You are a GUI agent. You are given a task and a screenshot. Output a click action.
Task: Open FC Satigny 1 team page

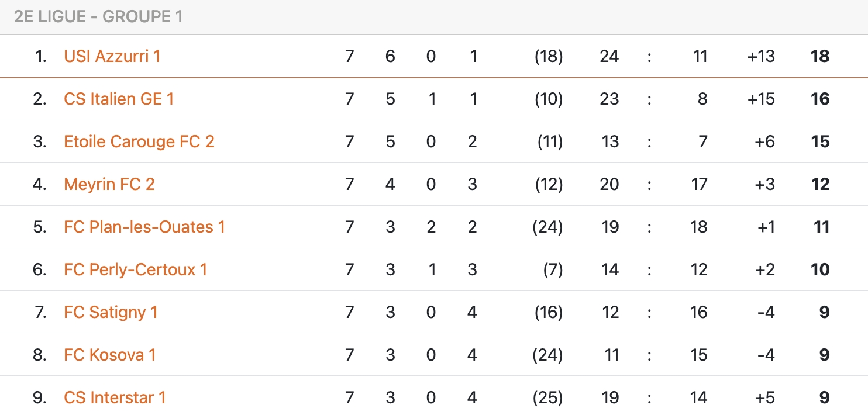pos(111,312)
